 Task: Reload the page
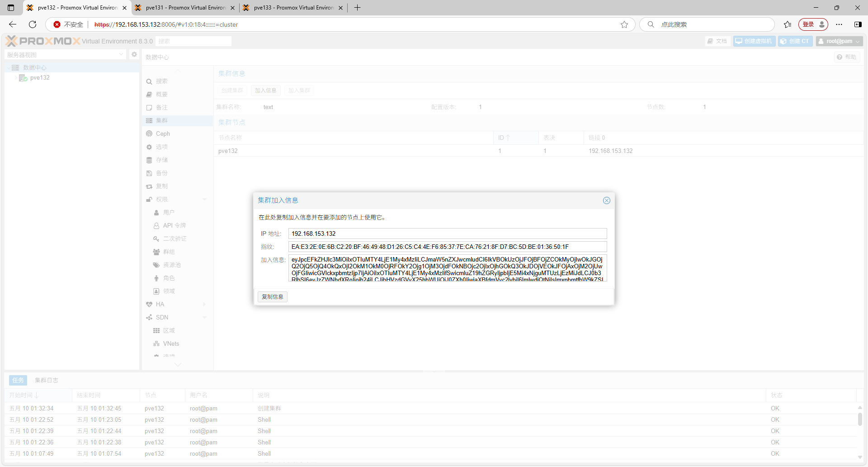(33, 24)
